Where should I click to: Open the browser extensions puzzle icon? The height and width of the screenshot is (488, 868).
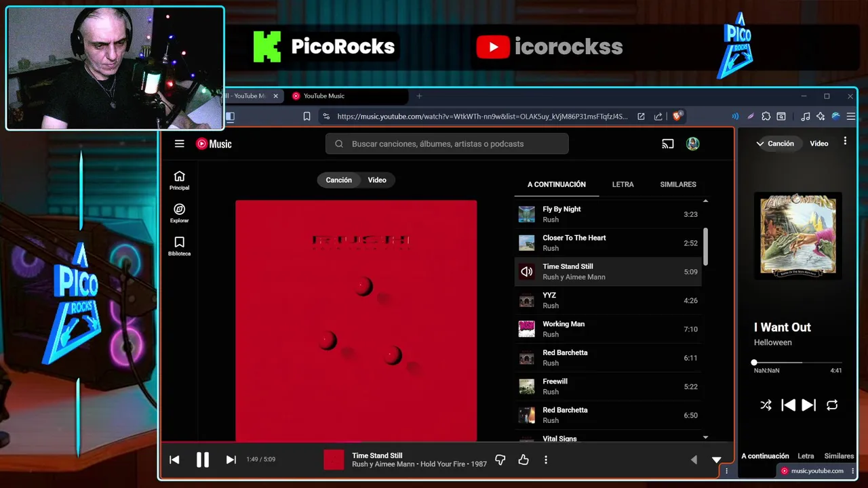pos(766,117)
